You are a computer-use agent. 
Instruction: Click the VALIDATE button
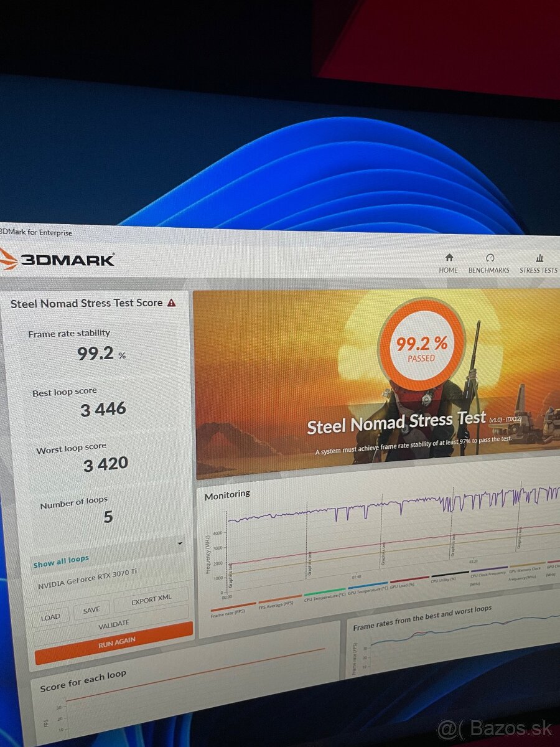[x=114, y=624]
